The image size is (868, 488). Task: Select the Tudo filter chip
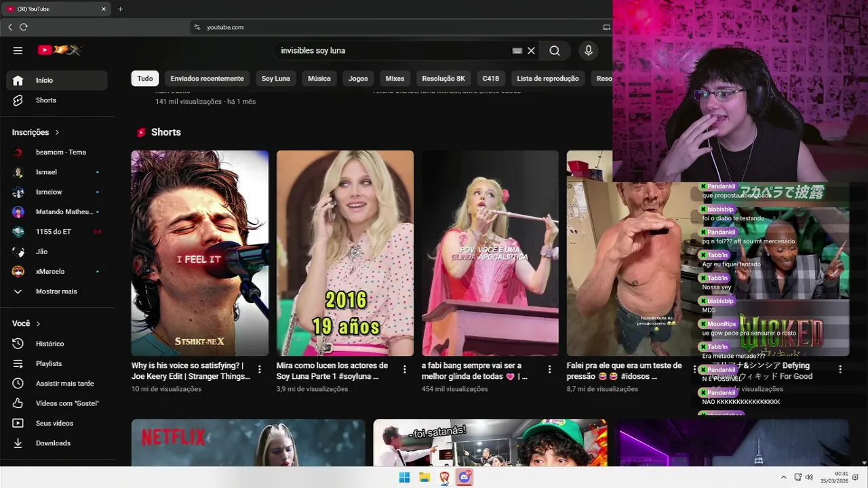pos(145,79)
